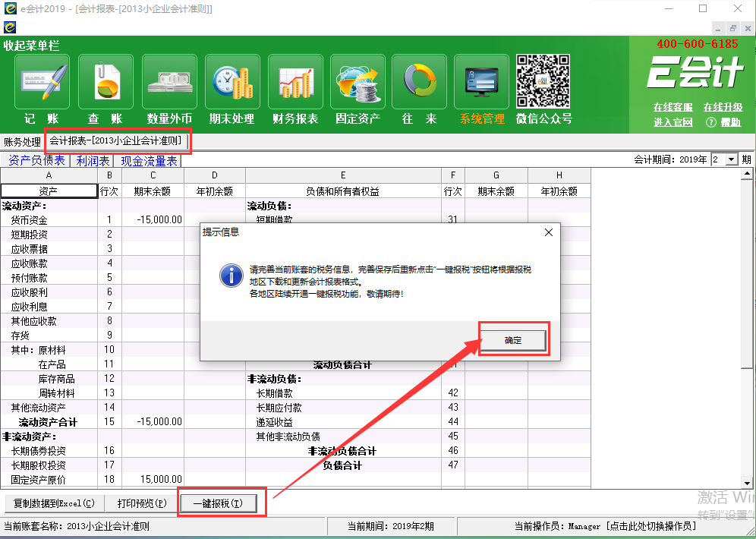Confirm the dialog with 确定 button
Screen dimensions: 756x539
513,340
